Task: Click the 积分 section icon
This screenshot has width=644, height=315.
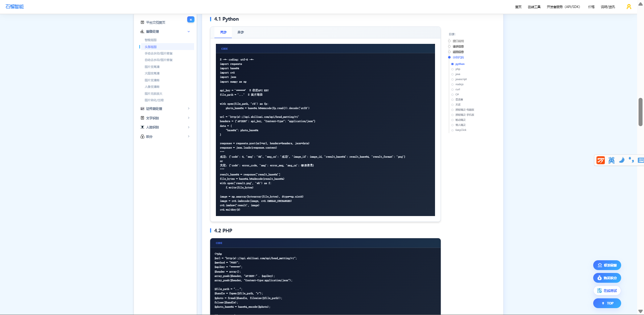Action: [142, 137]
